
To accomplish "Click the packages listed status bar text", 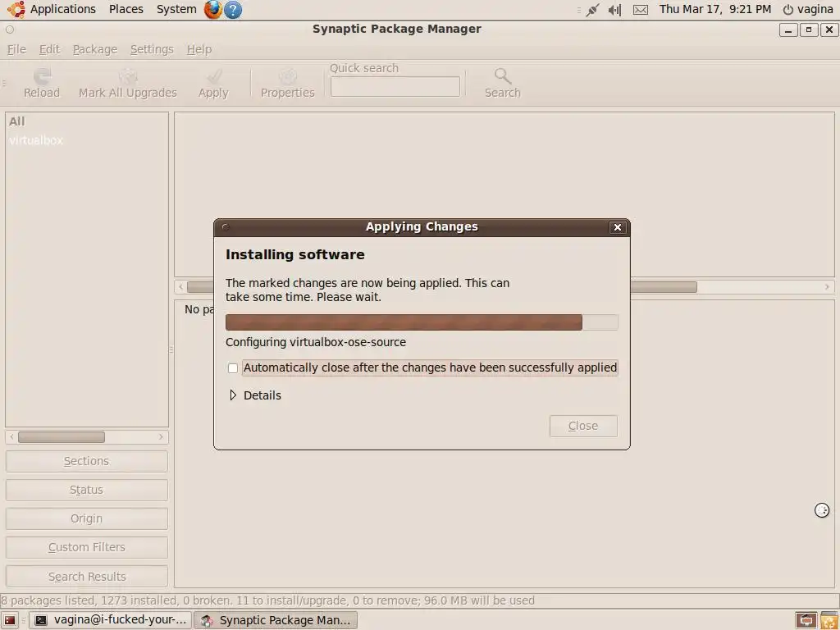I will [x=267, y=600].
